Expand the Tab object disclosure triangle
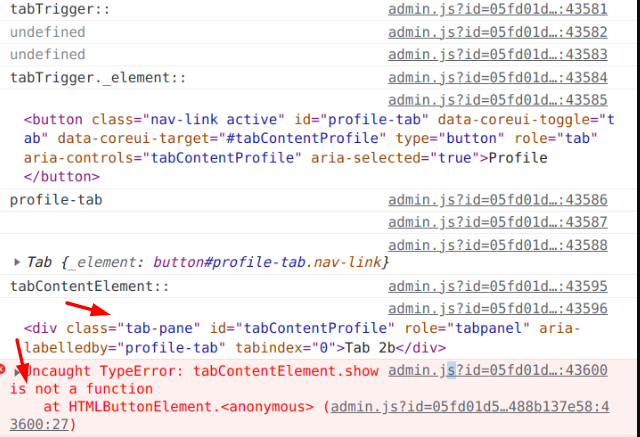This screenshot has height=437, width=640. (x=17, y=262)
